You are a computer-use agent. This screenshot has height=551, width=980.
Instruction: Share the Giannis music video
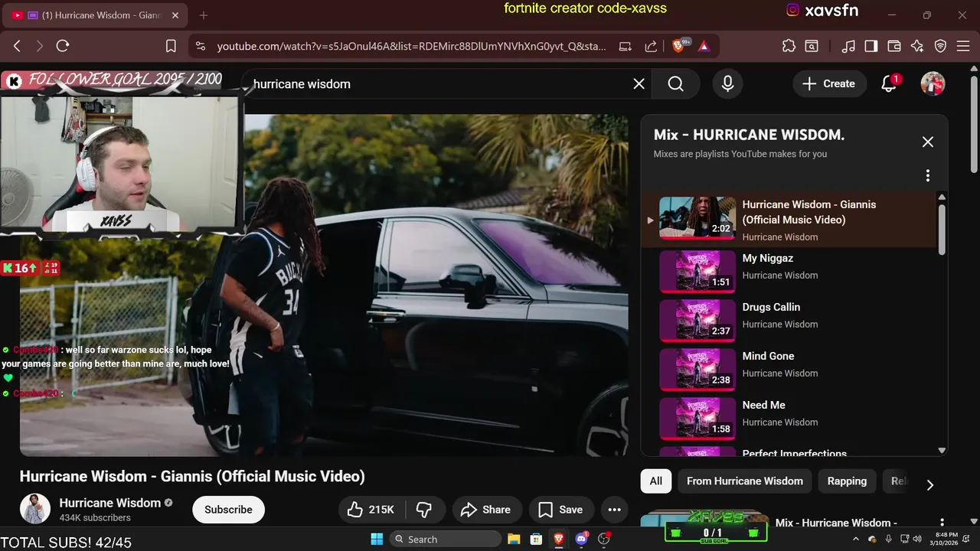(486, 510)
